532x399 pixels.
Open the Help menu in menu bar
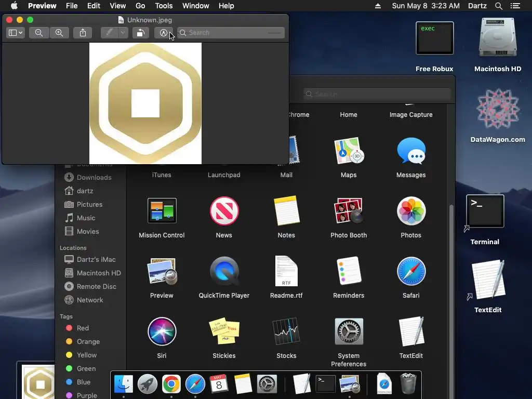pyautogui.click(x=227, y=6)
